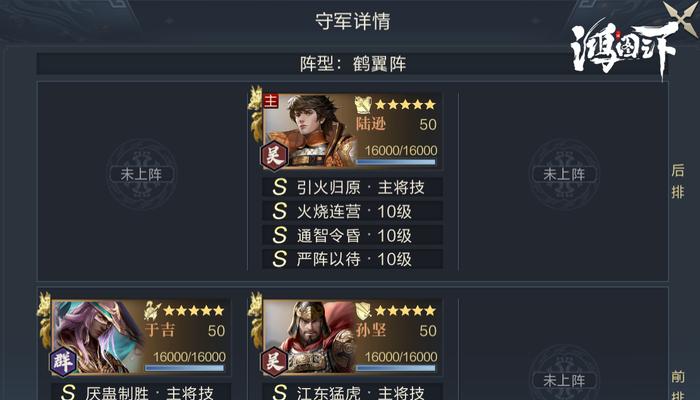Image resolution: width=700 pixels, height=400 pixels.
Task: Select the 通智令昏 10级 skill row
Action: click(x=352, y=235)
